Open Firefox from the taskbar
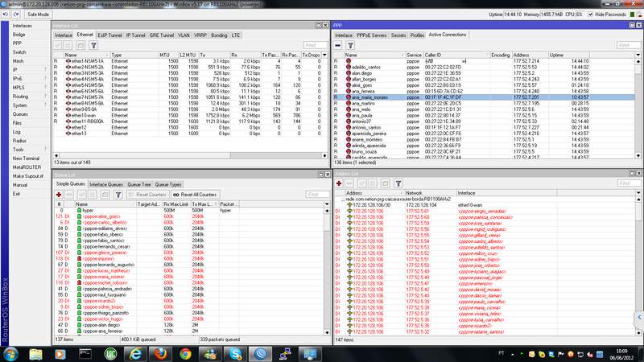 (160, 354)
